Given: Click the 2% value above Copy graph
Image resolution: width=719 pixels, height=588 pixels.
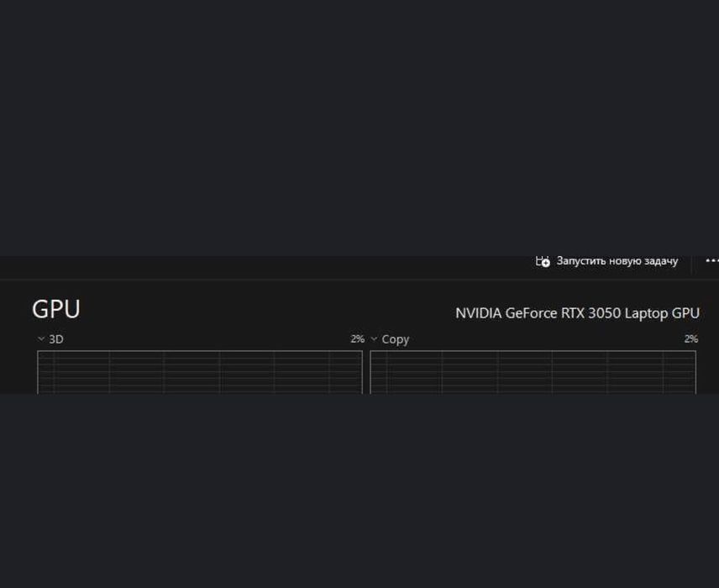Looking at the screenshot, I should (690, 339).
